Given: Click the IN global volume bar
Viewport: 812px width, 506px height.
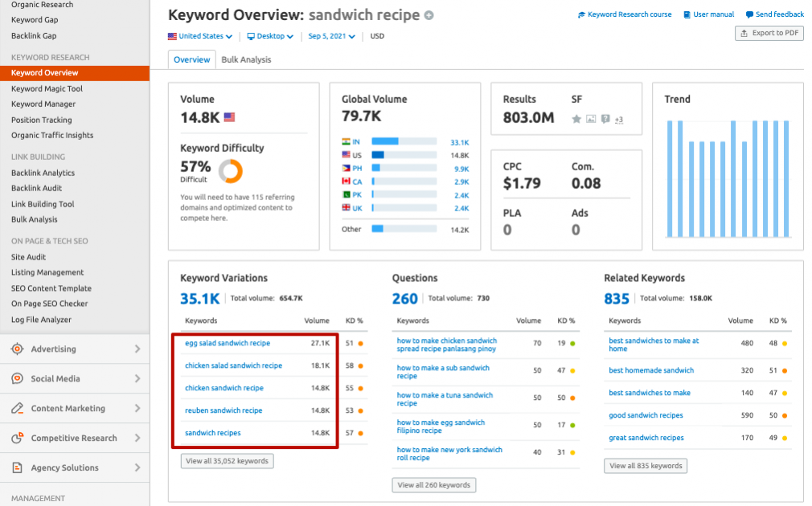Looking at the screenshot, I should 404,142.
